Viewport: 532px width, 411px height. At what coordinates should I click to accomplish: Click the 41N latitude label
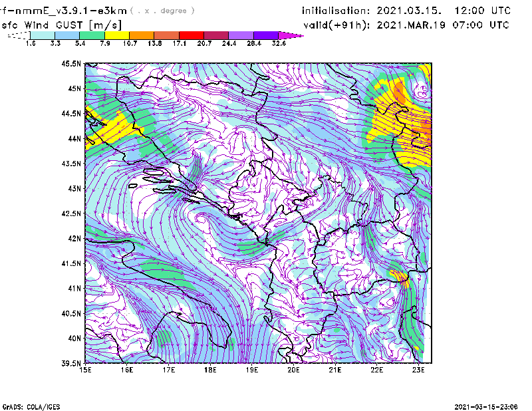(x=74, y=289)
